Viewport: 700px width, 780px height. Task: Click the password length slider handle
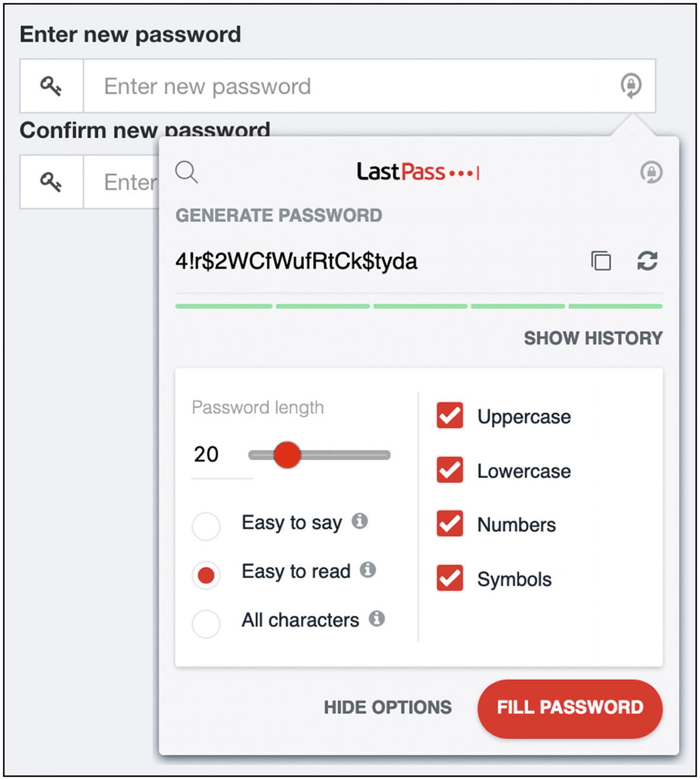click(287, 455)
